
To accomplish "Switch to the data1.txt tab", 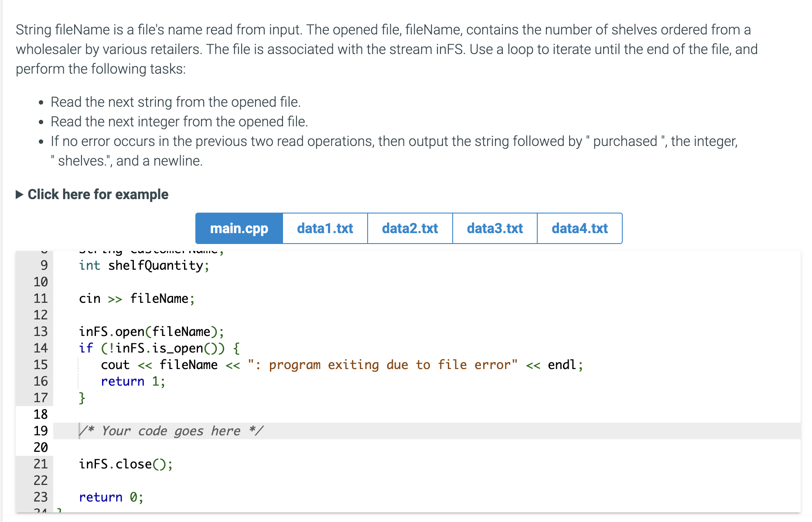I will pyautogui.click(x=325, y=228).
